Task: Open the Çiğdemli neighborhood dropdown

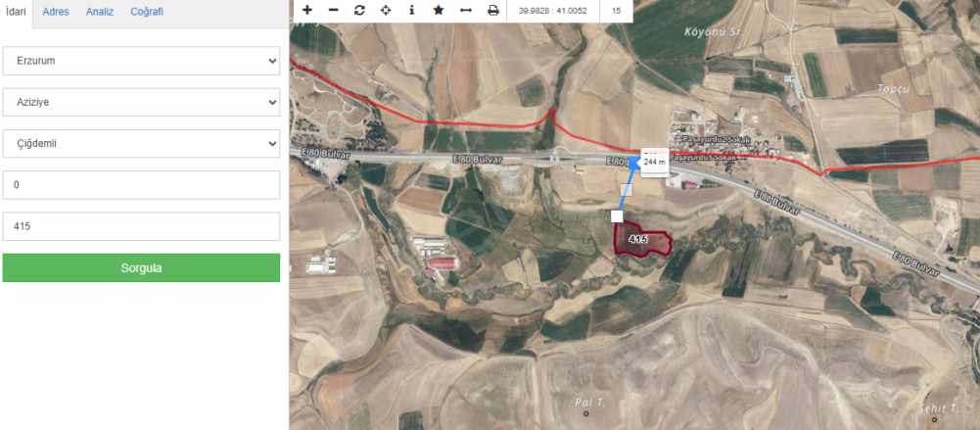Action: [x=141, y=144]
